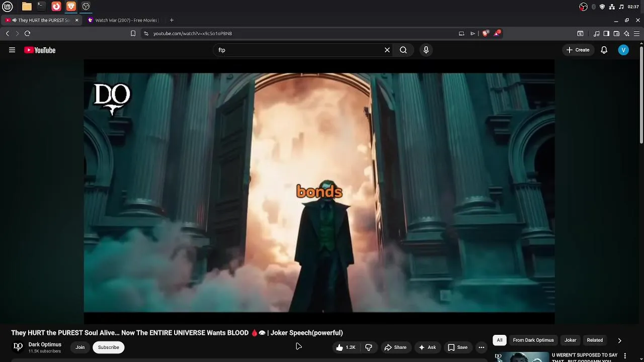Image resolution: width=644 pixels, height=362 pixels.
Task: Open the Linux Mint start menu
Action: 7,7
